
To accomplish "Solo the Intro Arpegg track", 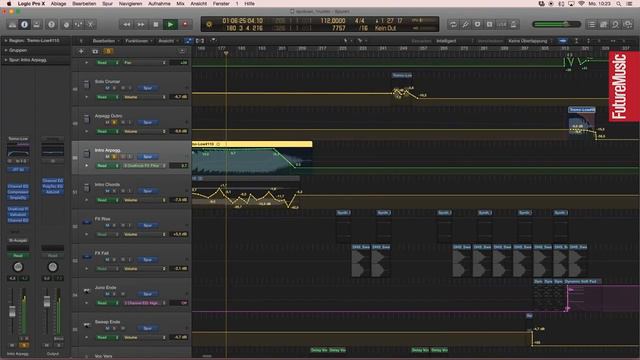I will tap(114, 157).
